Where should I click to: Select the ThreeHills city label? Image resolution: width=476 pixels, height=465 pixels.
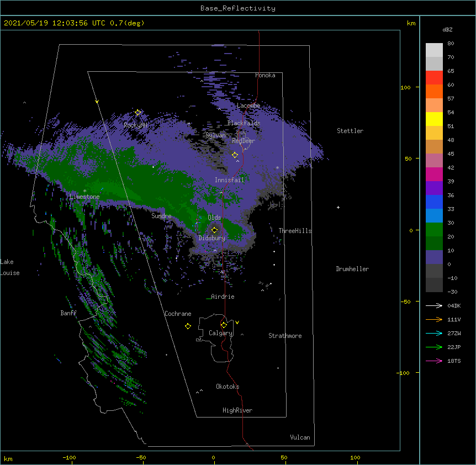coord(295,231)
